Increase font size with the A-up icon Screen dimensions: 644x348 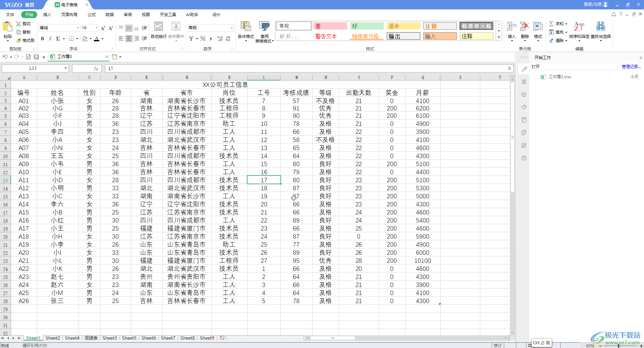click(103, 28)
